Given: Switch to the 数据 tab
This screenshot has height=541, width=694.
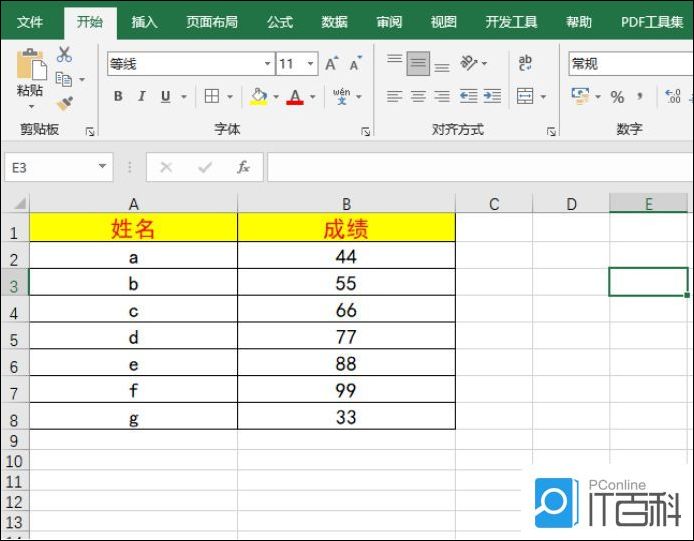Looking at the screenshot, I should (x=335, y=22).
